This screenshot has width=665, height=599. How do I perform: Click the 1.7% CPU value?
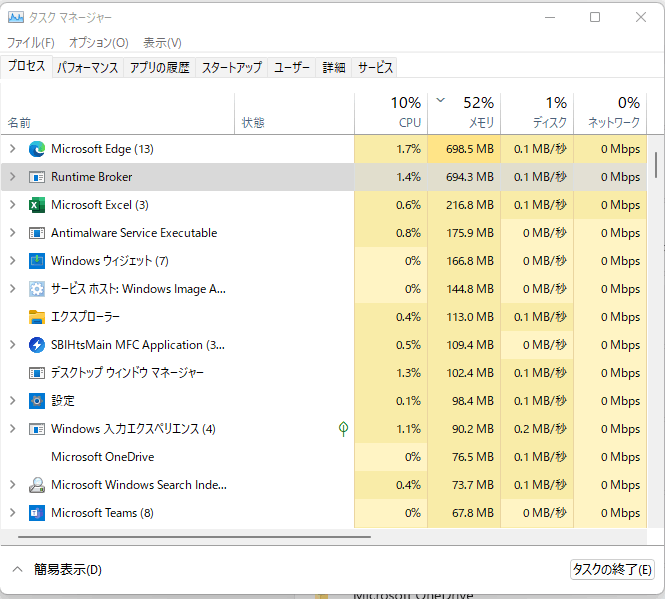408,149
